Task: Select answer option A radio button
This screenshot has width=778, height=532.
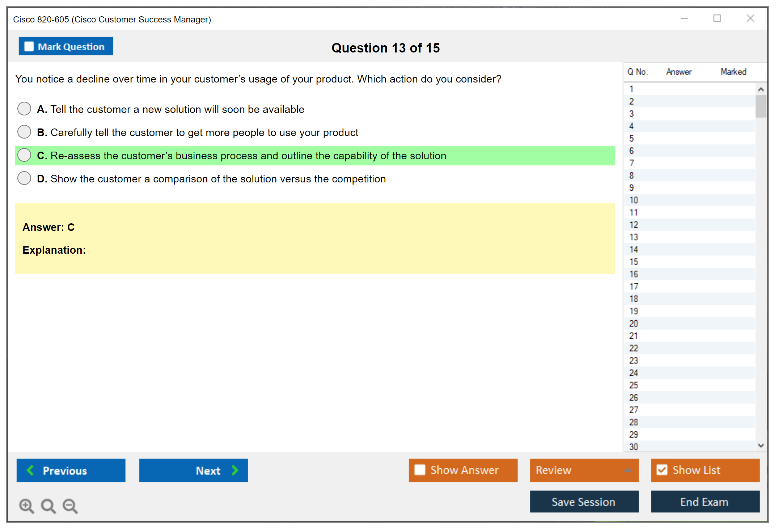Action: tap(24, 109)
